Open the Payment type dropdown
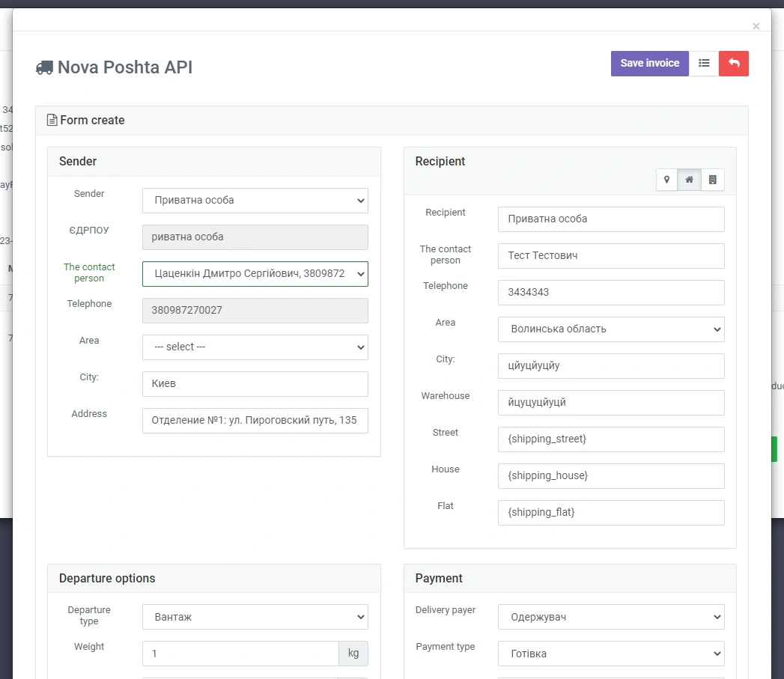Screen dimensions: 784x679 coord(610,654)
